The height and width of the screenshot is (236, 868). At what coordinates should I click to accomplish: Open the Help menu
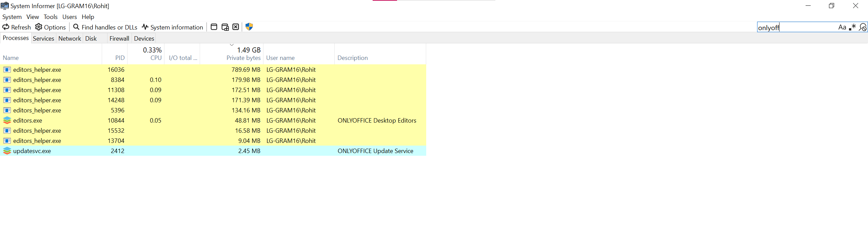click(88, 17)
